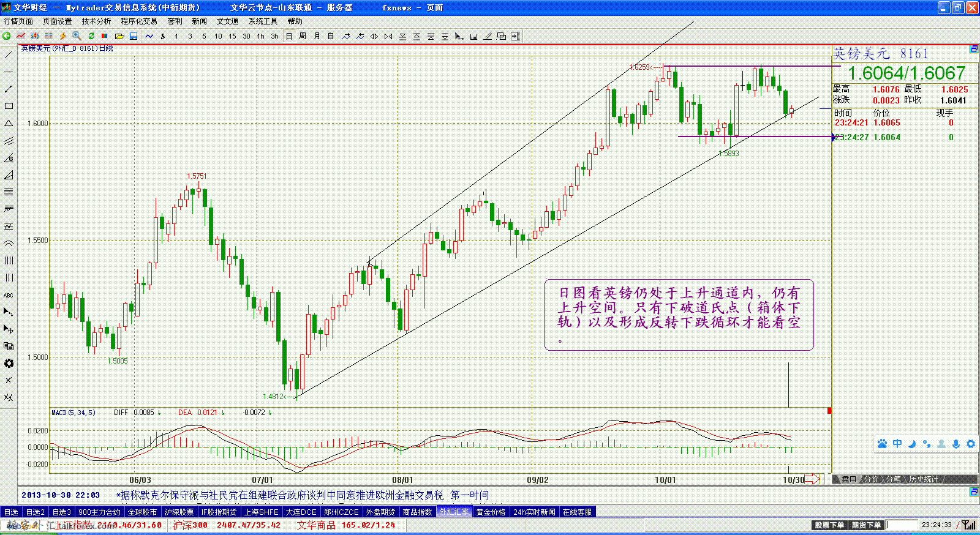Open the 在线客服 tab
The height and width of the screenshot is (535, 980).
(578, 512)
